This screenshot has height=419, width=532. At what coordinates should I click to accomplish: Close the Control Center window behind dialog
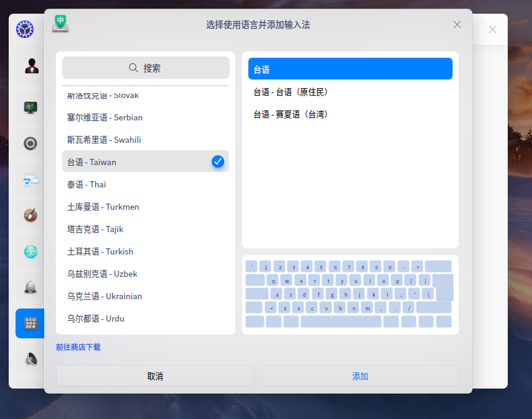[x=492, y=30]
